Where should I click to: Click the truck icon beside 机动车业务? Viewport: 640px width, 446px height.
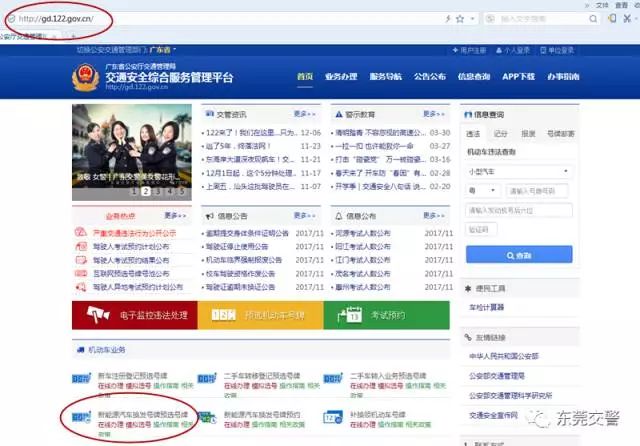pyautogui.click(x=80, y=350)
